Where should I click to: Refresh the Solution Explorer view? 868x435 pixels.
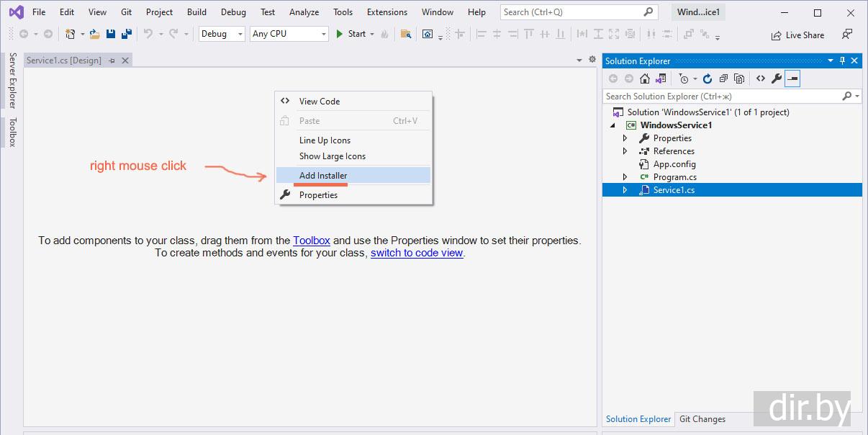pos(707,79)
